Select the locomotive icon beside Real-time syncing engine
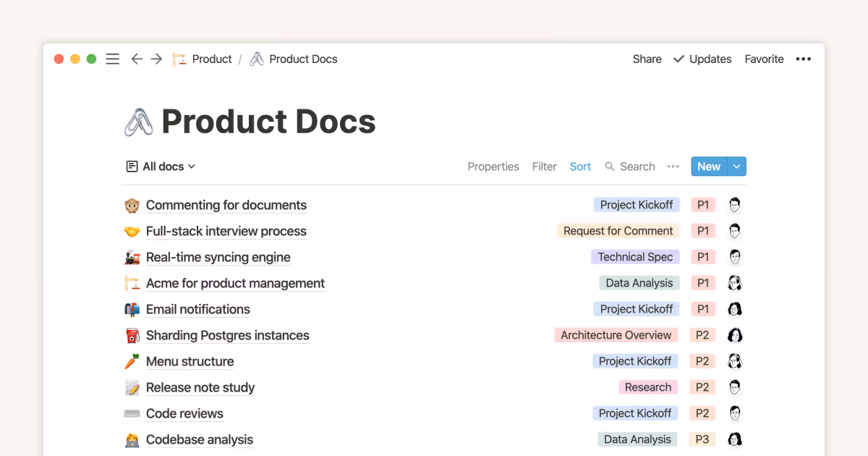 coord(132,257)
